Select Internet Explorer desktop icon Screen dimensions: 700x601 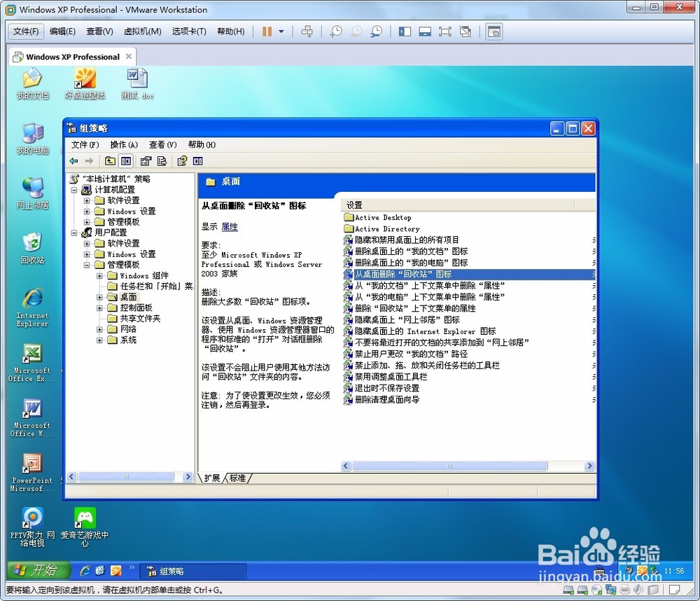32,308
